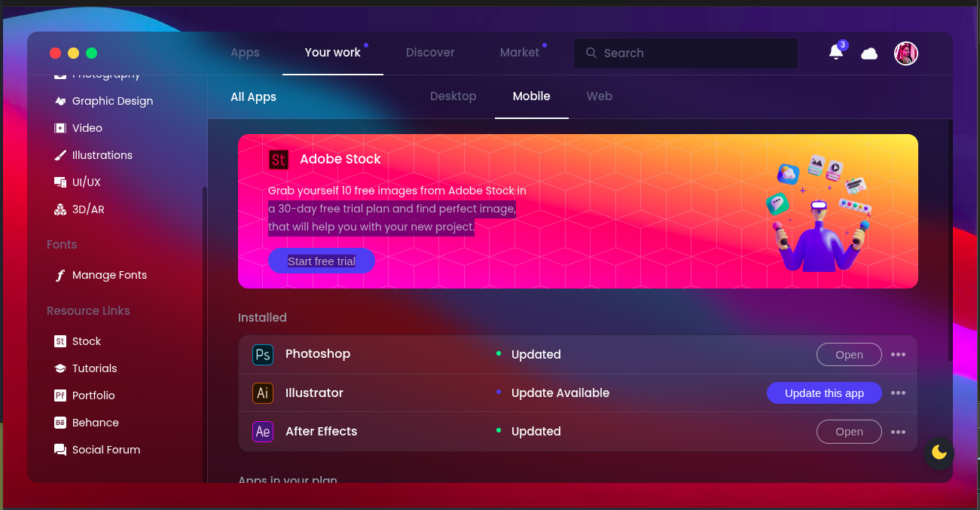Click inside the Search field
Viewport: 980px width, 510px height.
point(693,53)
